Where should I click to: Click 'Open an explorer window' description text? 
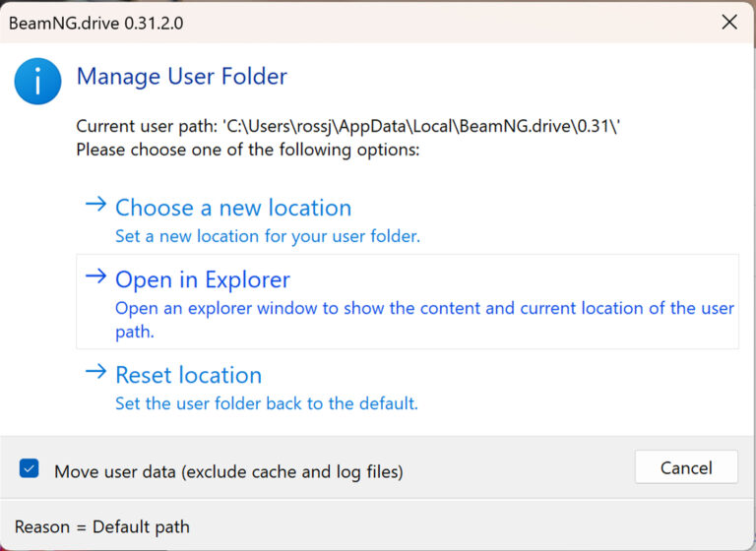click(423, 308)
